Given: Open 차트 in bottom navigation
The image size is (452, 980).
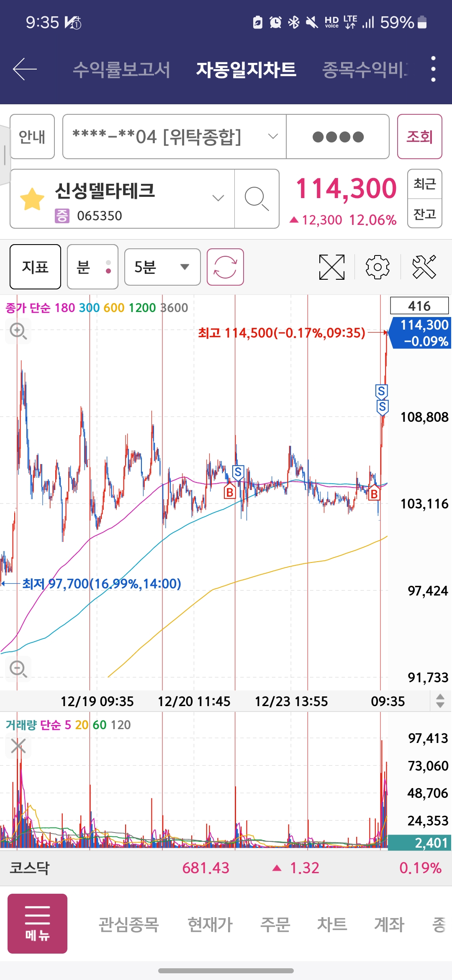Looking at the screenshot, I should (332, 924).
